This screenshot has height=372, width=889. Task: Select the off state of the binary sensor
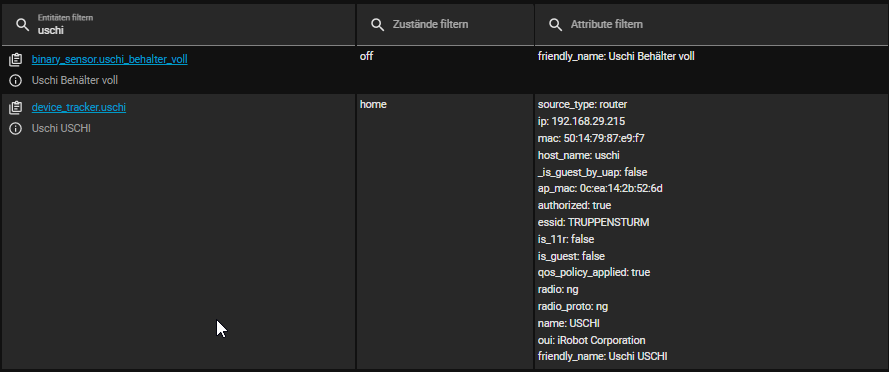point(366,57)
